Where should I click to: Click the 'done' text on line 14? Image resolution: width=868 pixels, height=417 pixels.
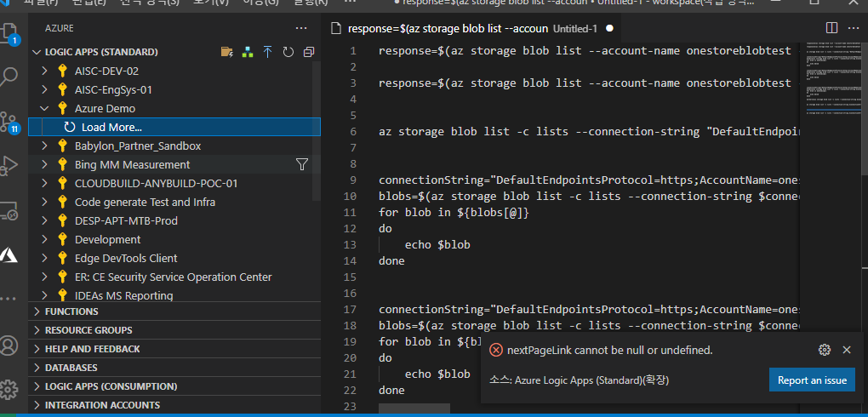click(391, 260)
